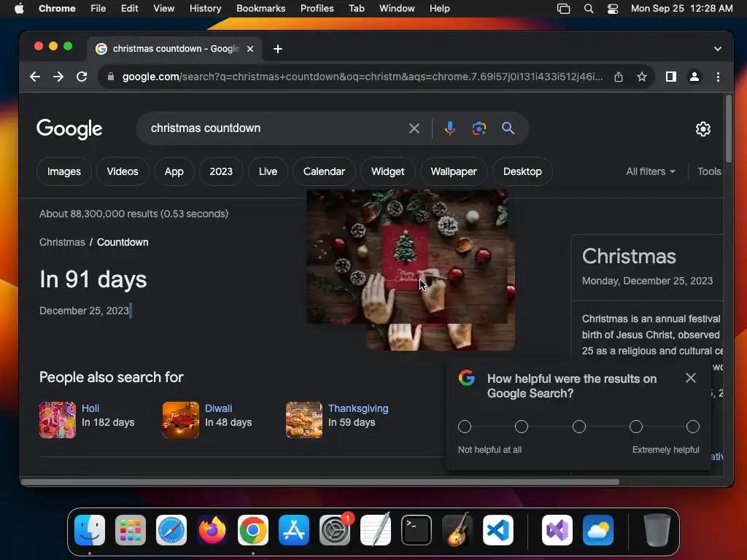Open the Apple menu
Screen dimensions: 747x560
click(19, 8)
